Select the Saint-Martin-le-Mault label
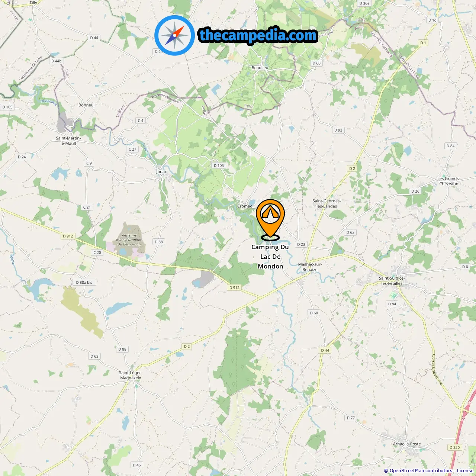 68,141
